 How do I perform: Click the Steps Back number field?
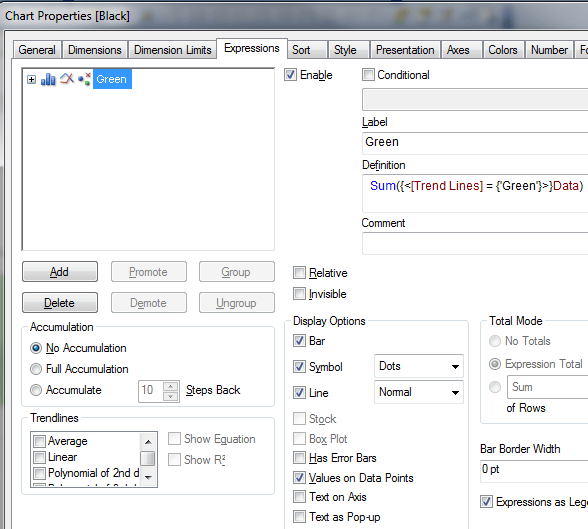pos(151,391)
